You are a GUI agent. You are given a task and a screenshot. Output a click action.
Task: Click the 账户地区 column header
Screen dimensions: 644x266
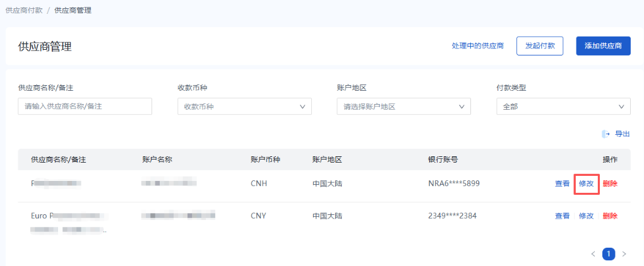(327, 160)
